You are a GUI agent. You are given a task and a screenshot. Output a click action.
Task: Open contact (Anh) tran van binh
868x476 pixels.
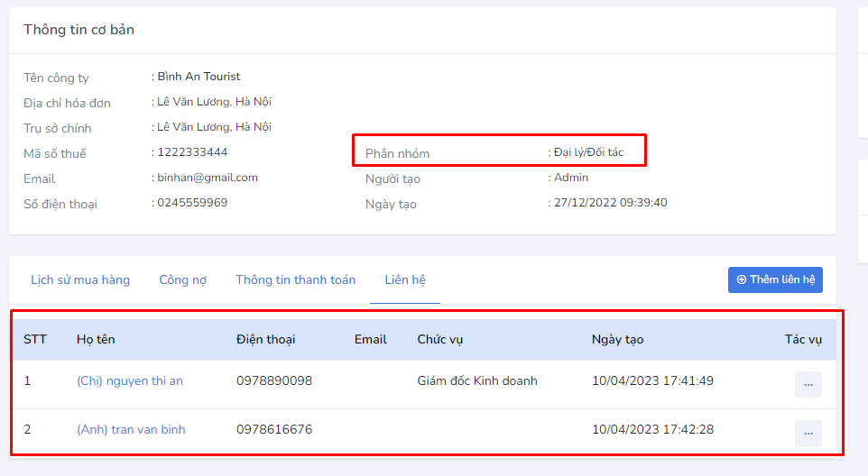click(131, 430)
